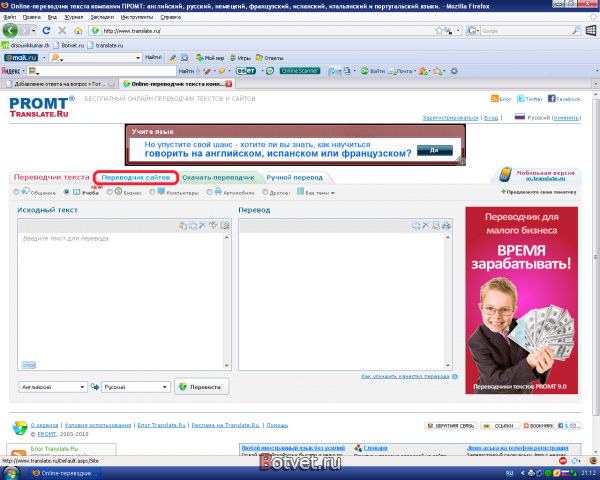
Task: Open the Twitter icon in header
Action: coord(520,99)
